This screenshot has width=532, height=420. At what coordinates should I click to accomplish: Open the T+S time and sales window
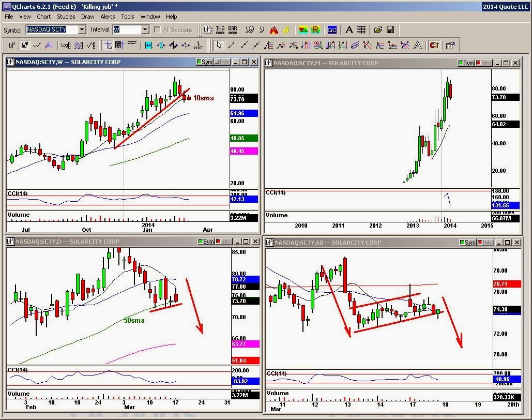[x=220, y=30]
